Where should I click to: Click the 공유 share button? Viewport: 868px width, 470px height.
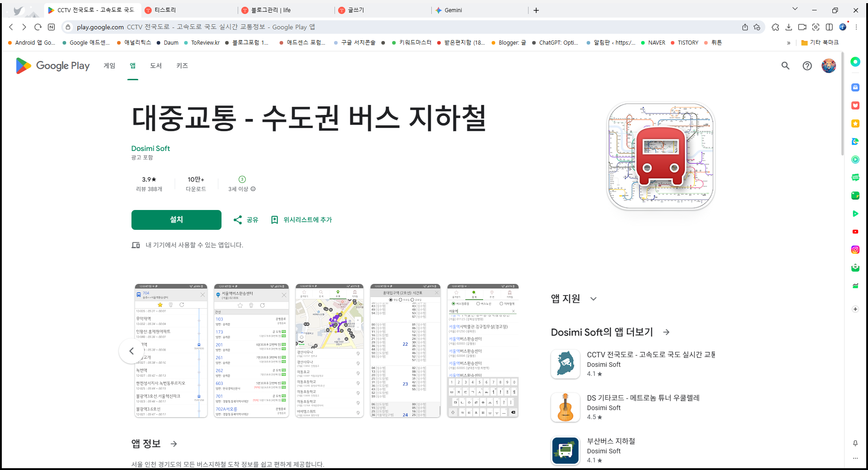246,220
